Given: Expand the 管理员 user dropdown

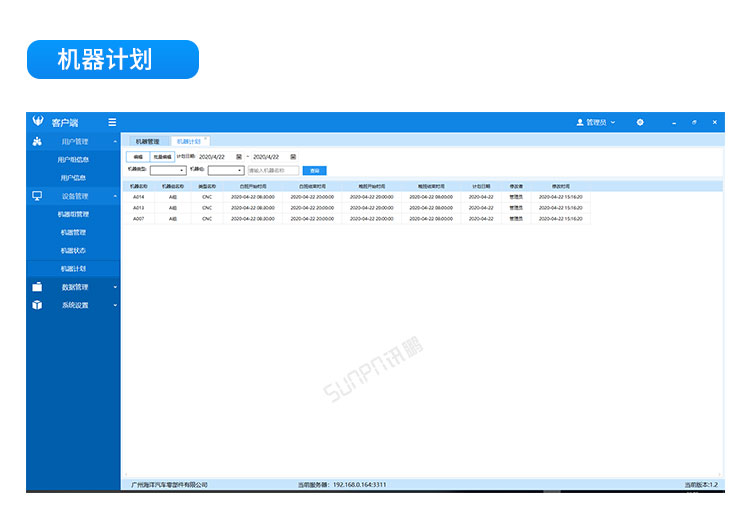Looking at the screenshot, I should tap(596, 122).
